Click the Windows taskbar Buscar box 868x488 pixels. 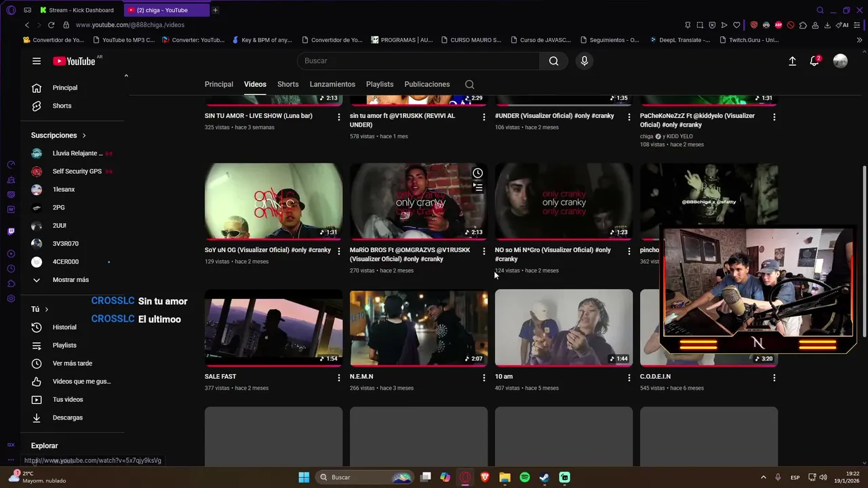click(365, 477)
